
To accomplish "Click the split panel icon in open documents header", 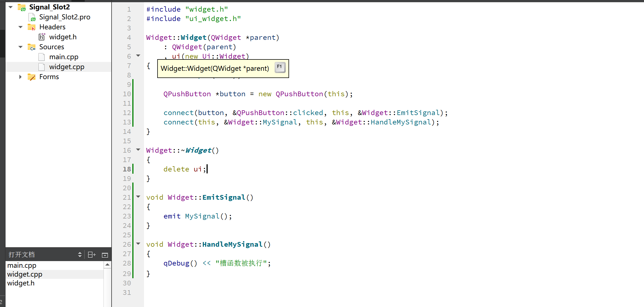I will pyautogui.click(x=91, y=255).
